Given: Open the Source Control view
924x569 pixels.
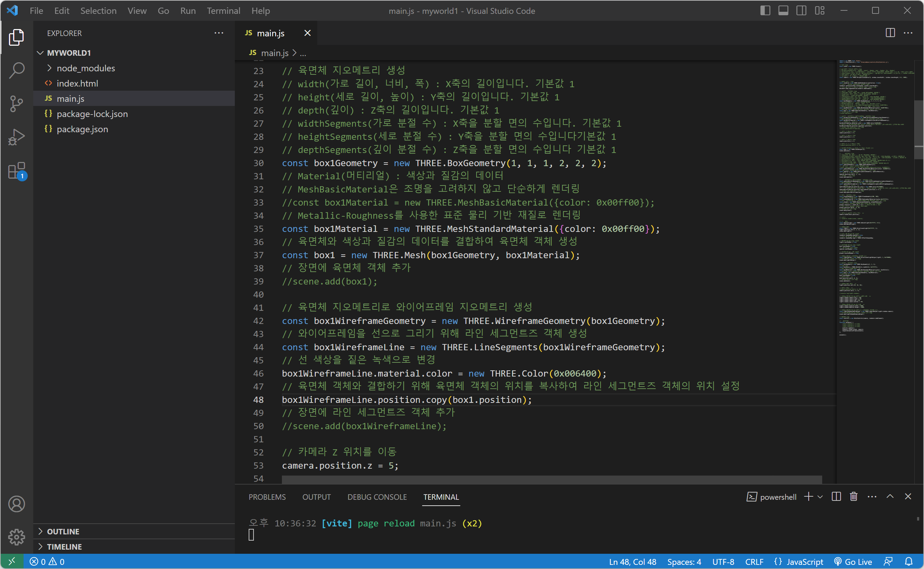Looking at the screenshot, I should click(16, 104).
